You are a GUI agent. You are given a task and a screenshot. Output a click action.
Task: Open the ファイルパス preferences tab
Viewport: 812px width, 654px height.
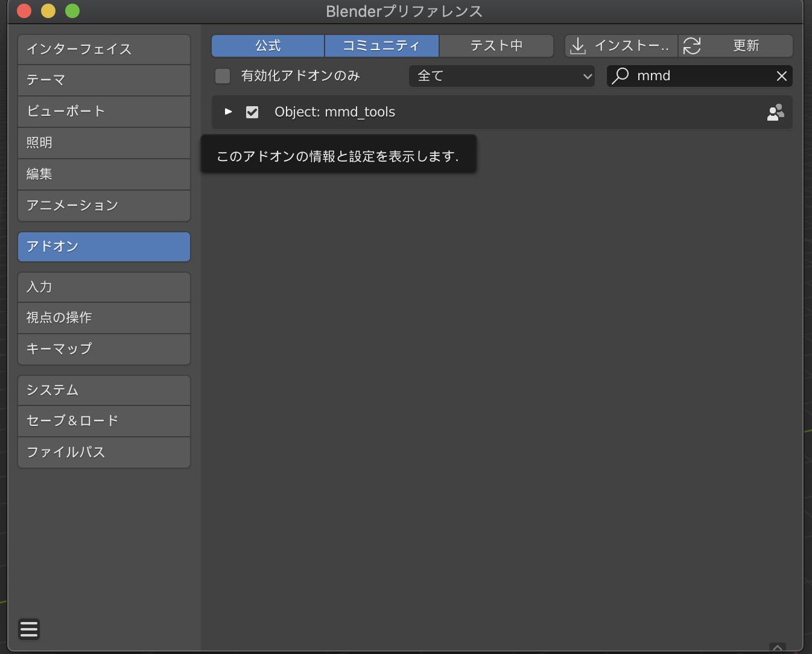[x=104, y=452]
